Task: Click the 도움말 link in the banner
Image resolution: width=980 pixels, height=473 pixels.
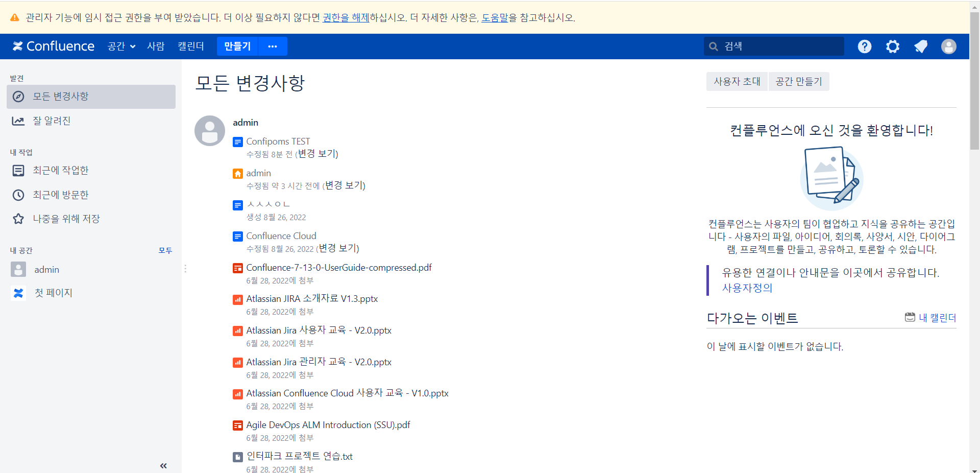Action: click(x=495, y=17)
